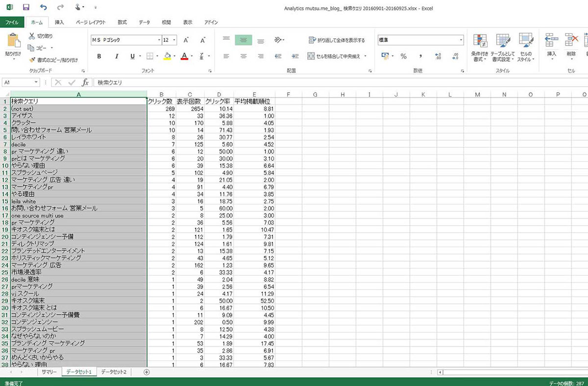Click the Paste (貼り付け) clipboard icon
This screenshot has width=588, height=386.
(13, 41)
